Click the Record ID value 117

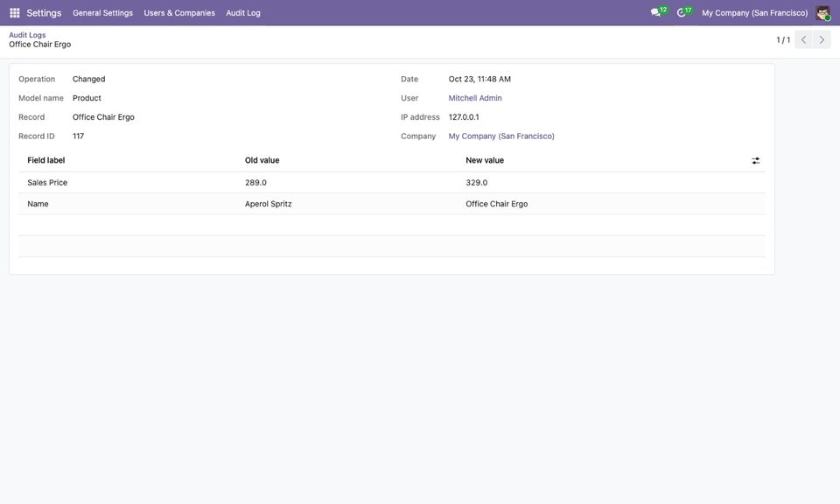(x=78, y=136)
